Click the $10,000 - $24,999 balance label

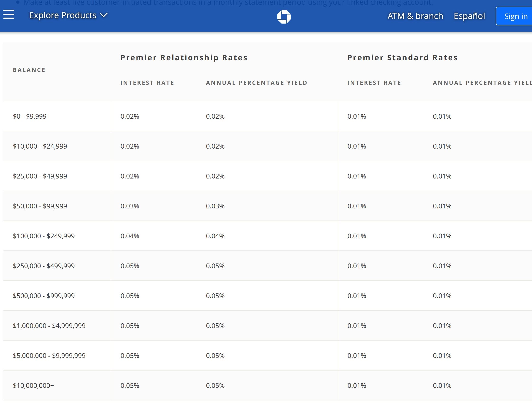click(x=40, y=146)
